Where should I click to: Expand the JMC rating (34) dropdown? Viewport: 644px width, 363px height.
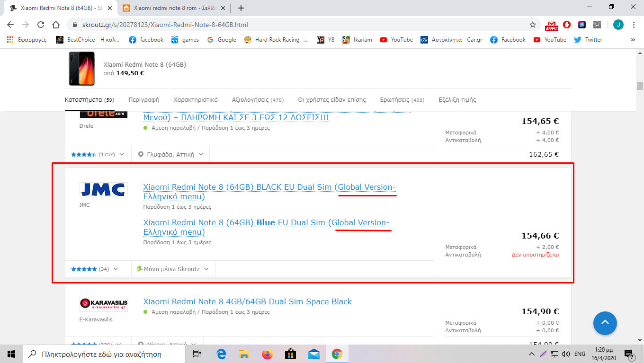[94, 269]
